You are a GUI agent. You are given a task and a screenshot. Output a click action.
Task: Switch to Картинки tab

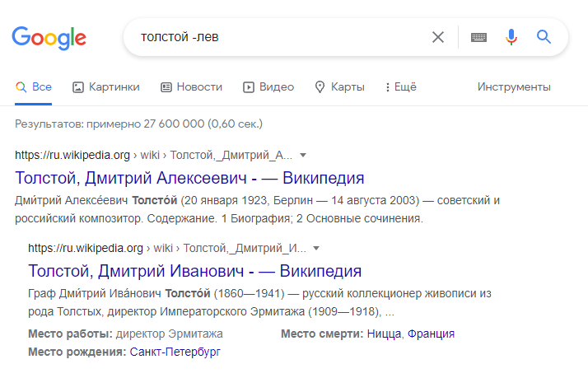(x=105, y=87)
